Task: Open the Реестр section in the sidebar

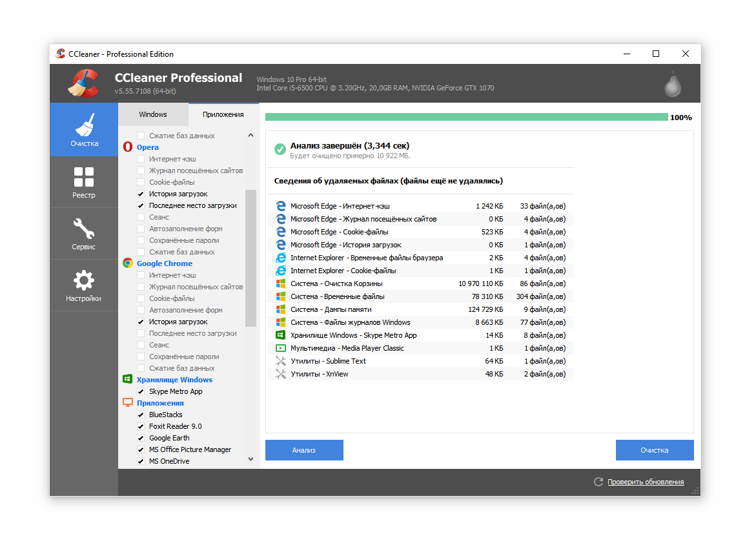Action: [84, 181]
